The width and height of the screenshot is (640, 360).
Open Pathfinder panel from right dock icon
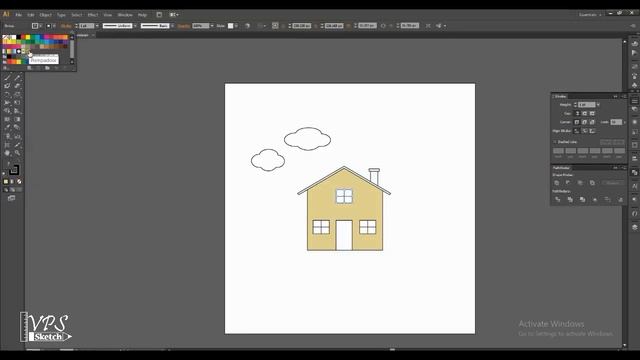634,172
